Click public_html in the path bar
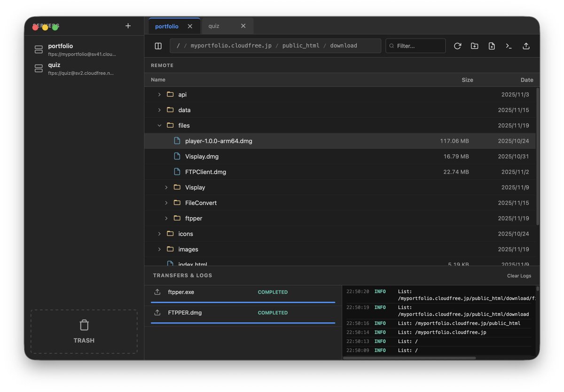The width and height of the screenshot is (564, 392). pos(301,46)
